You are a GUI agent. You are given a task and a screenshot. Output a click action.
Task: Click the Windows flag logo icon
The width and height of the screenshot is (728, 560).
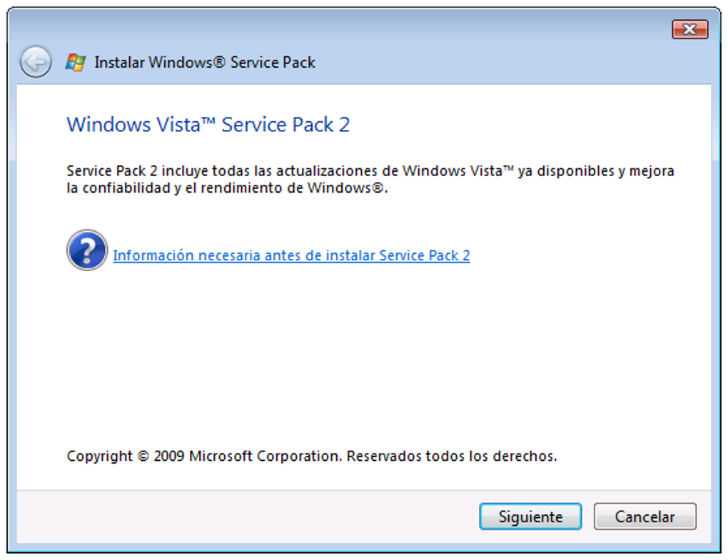coord(76,63)
